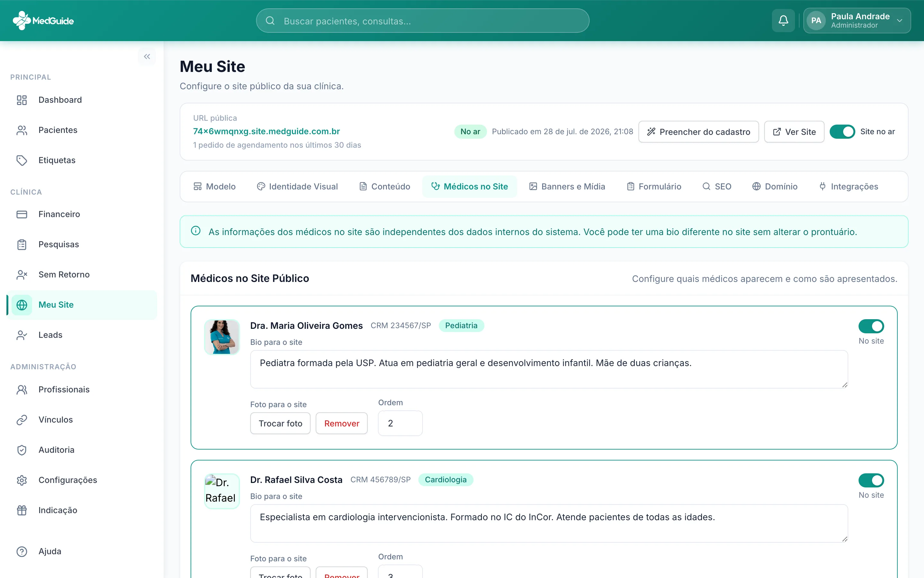This screenshot has height=578, width=924.
Task: Click the Ajuda question mark icon
Action: coord(22,552)
